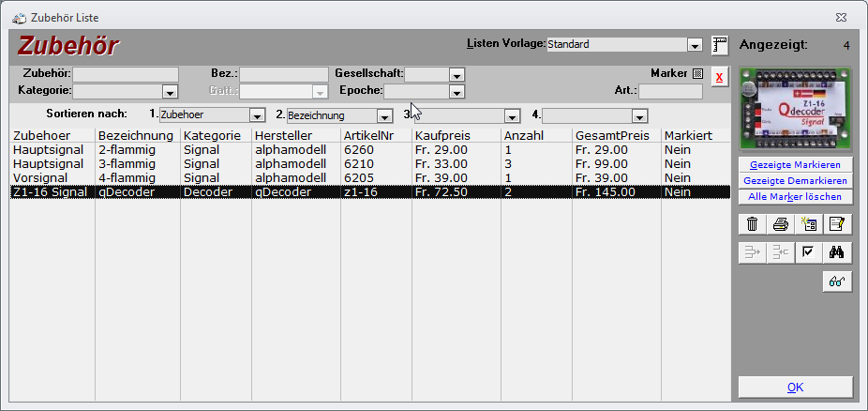The width and height of the screenshot is (868, 411).
Task: Toggle the Marker checkbox
Action: pyautogui.click(x=697, y=74)
